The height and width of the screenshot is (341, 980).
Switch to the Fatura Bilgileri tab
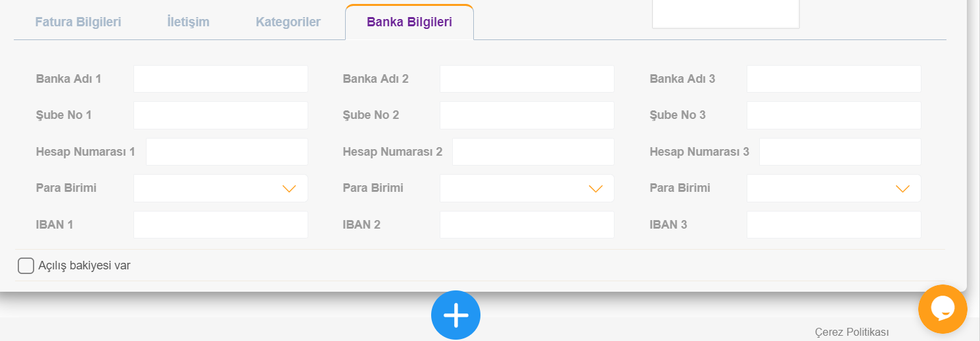click(x=78, y=22)
